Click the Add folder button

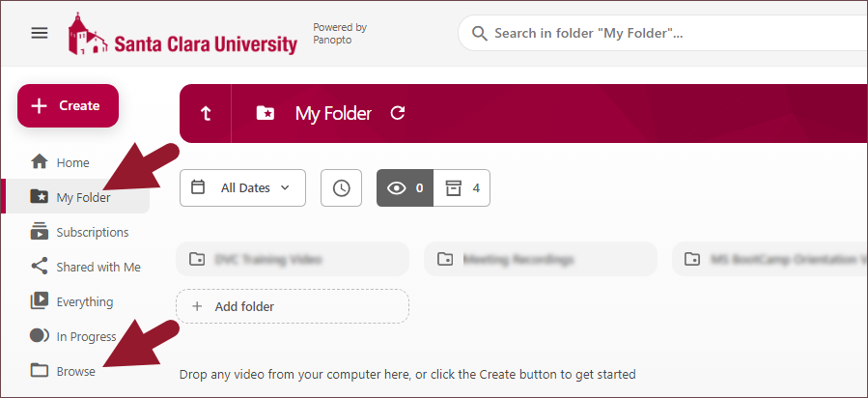[x=293, y=306]
